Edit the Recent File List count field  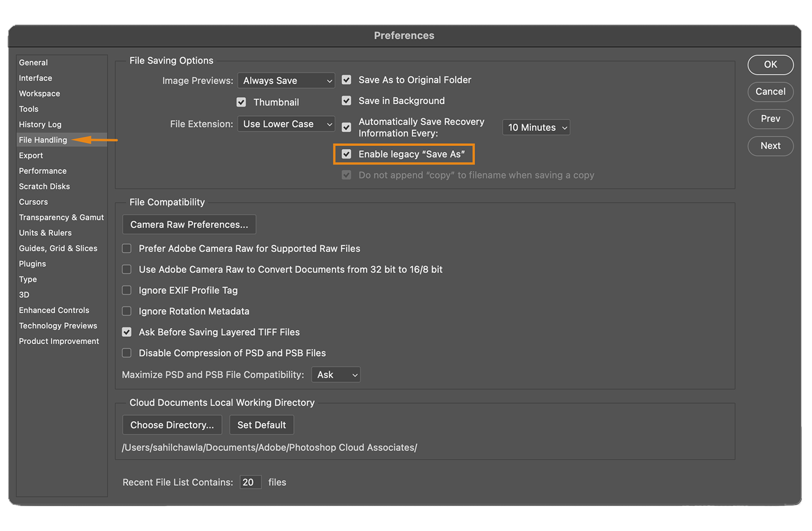250,482
